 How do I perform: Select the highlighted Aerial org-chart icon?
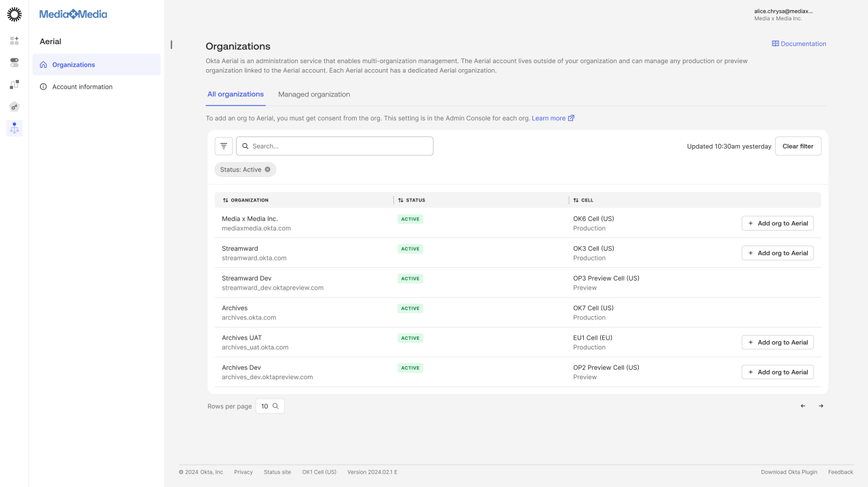pos(14,128)
